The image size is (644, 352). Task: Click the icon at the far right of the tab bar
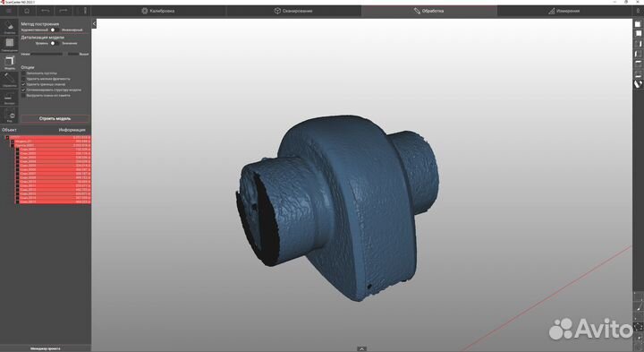point(638,11)
